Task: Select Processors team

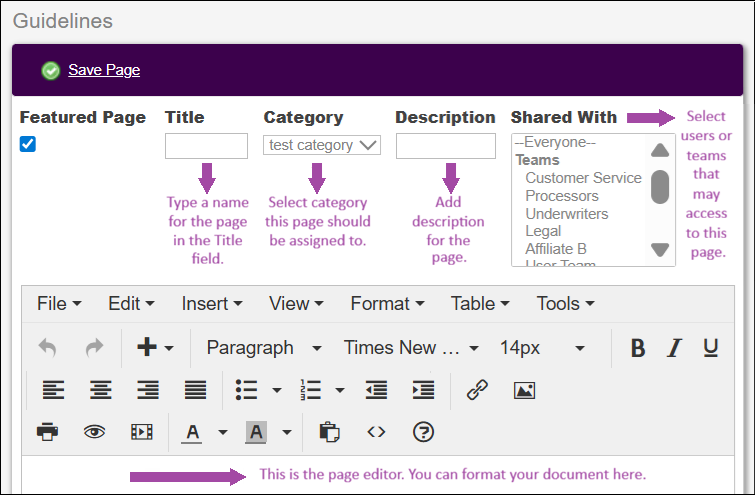Action: pyautogui.click(x=562, y=195)
